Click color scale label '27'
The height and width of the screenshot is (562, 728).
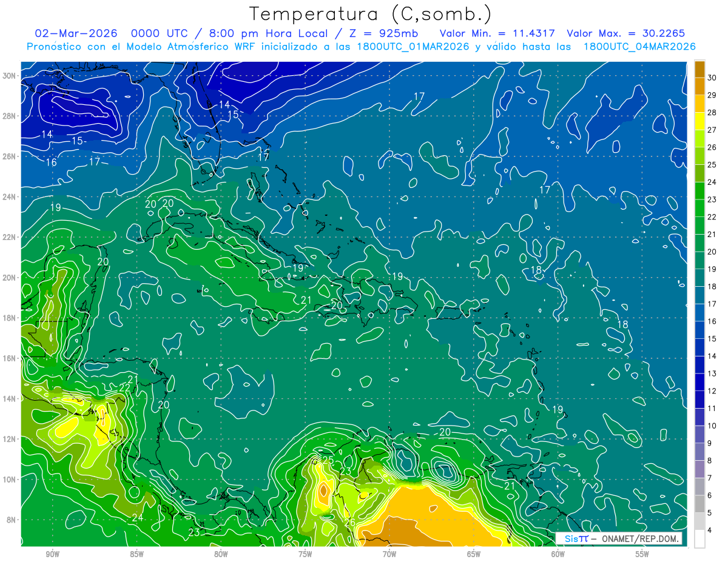point(712,130)
